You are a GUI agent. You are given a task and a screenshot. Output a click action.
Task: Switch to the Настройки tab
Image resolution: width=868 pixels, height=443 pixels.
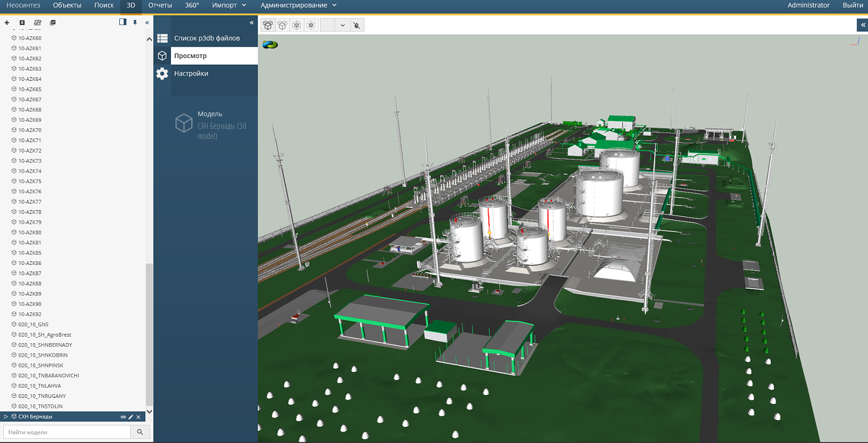(191, 73)
